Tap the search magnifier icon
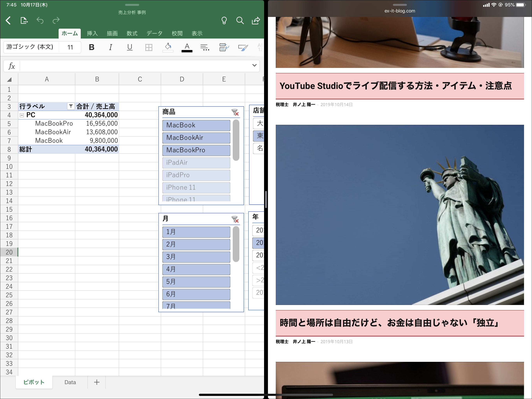Screen dimensions: 532x399 240,20
